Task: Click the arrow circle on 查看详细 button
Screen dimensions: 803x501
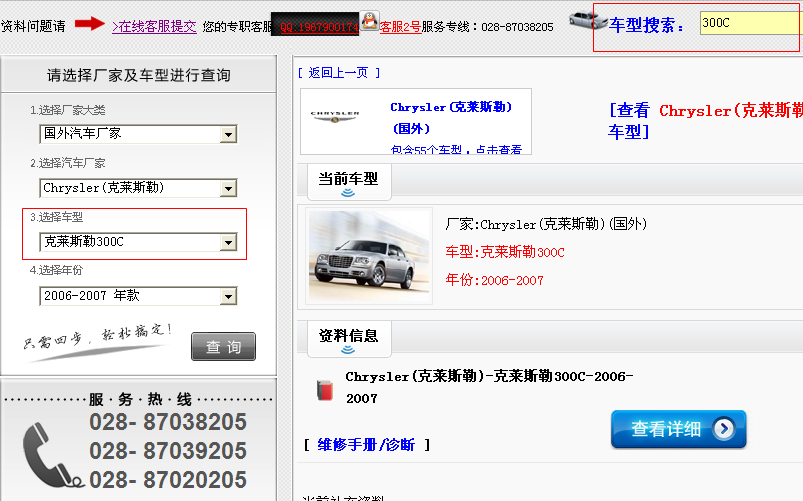Action: (x=724, y=429)
